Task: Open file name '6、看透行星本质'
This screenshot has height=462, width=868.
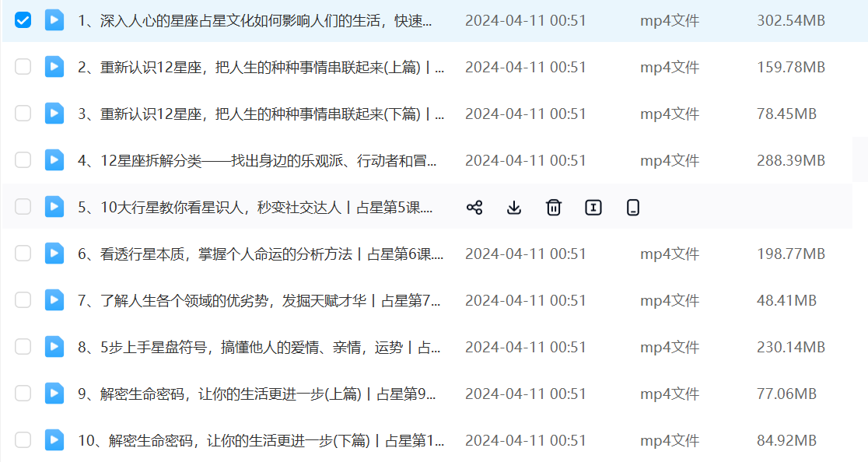Action: coord(261,254)
